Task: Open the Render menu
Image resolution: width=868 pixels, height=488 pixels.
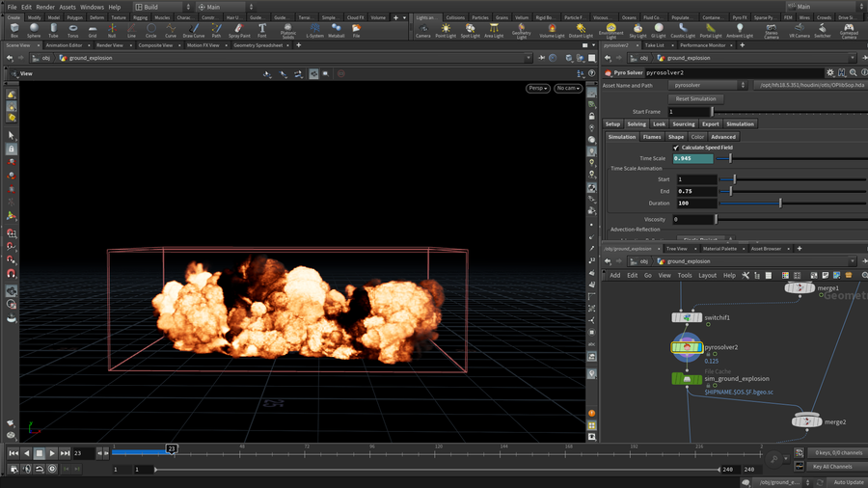Action: [44, 7]
